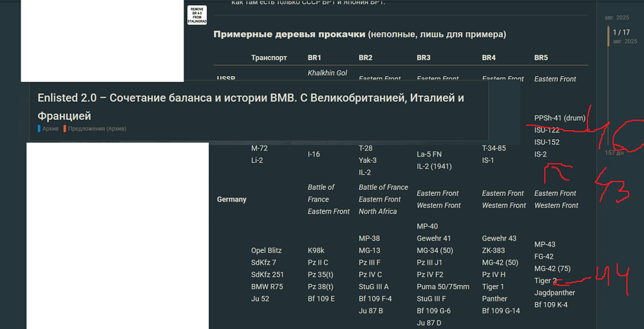The height and width of the screenshot is (329, 644).
Task: Open the topic title 'Enlisted 2.0 – Сочетание баланса'
Action: [x=251, y=107]
